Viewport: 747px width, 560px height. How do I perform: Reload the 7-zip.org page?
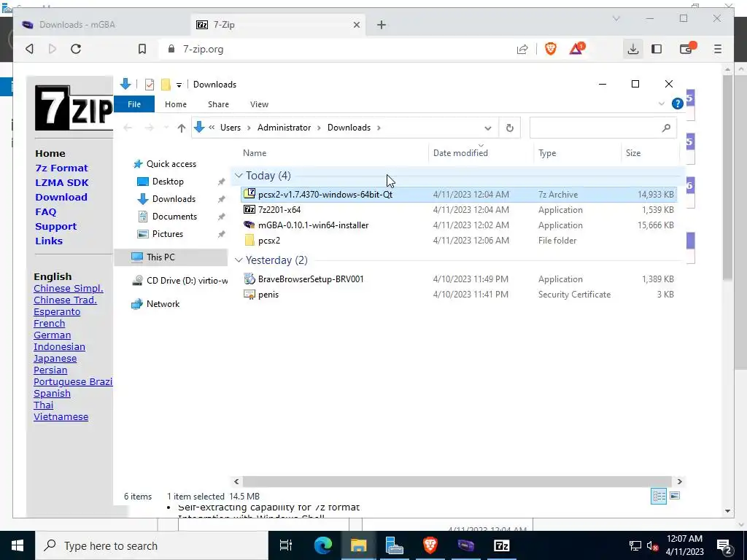point(76,49)
